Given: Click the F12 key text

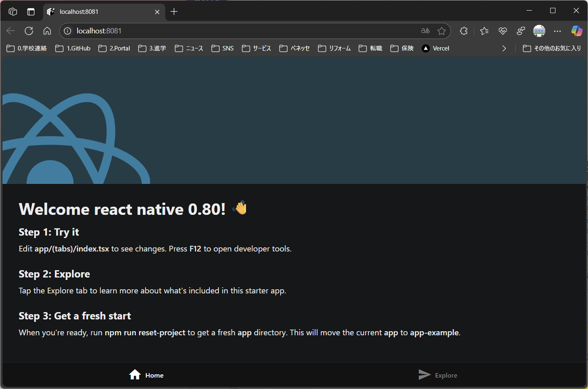Looking at the screenshot, I should click(x=195, y=249).
